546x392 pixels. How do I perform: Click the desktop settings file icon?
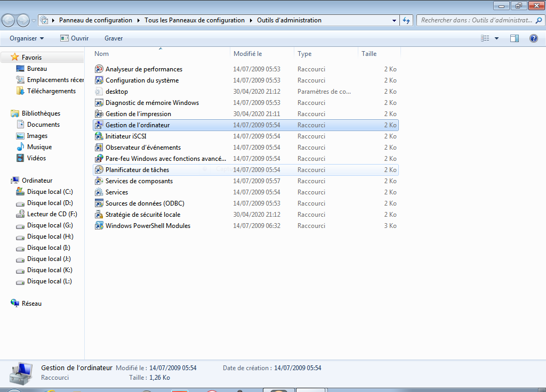[x=99, y=91]
